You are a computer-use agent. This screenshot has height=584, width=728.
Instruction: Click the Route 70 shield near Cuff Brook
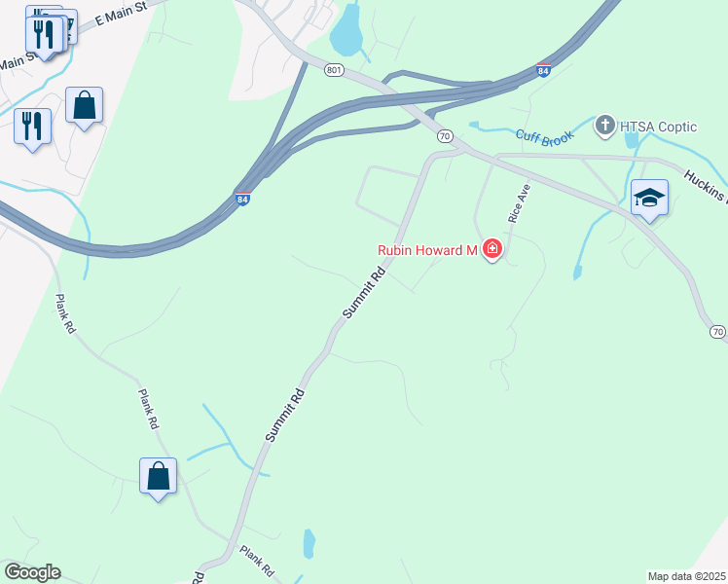445,136
